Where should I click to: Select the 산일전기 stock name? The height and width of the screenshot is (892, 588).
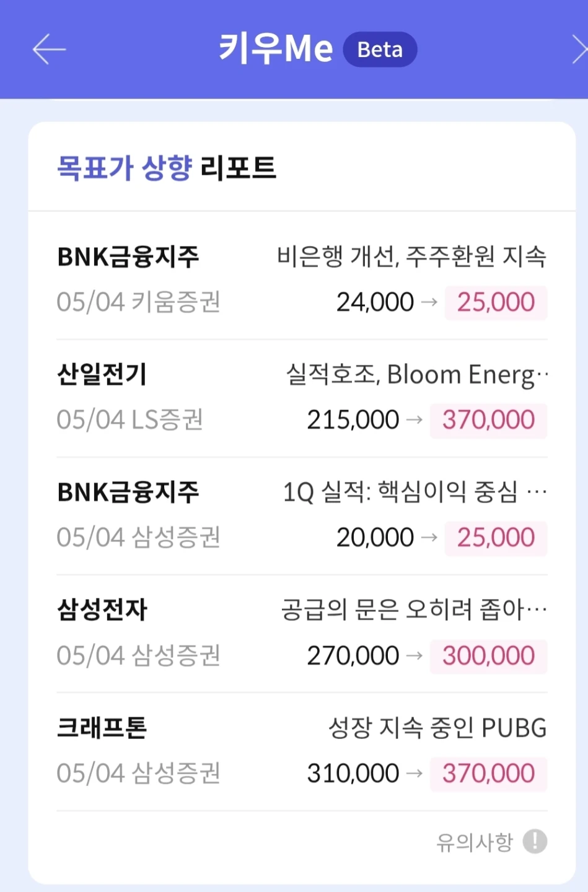pos(102,374)
